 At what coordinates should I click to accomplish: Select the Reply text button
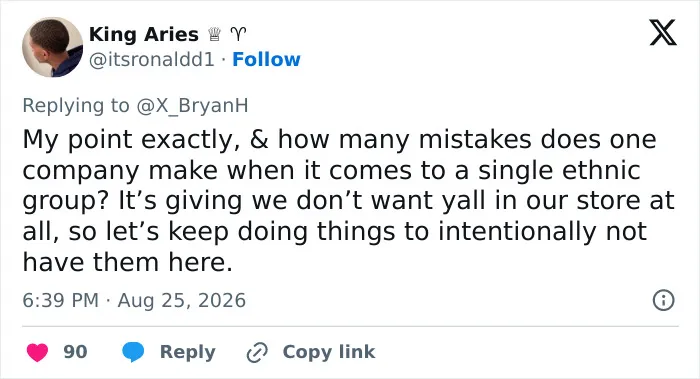(x=188, y=352)
